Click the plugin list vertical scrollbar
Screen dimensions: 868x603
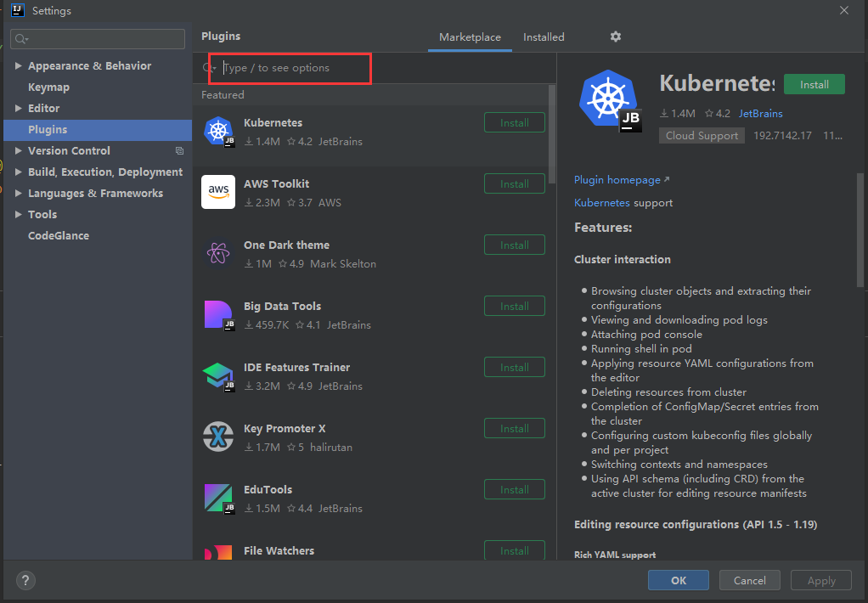point(551,134)
